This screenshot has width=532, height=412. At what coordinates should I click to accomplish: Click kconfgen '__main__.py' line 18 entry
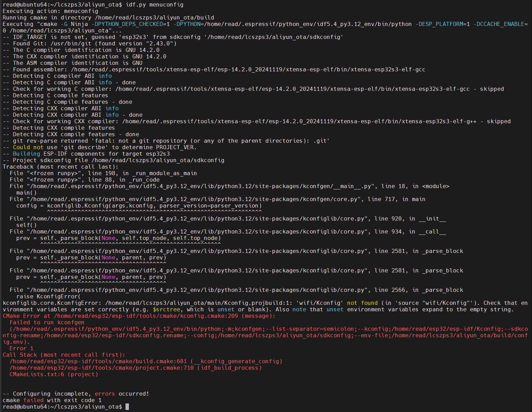(230, 186)
